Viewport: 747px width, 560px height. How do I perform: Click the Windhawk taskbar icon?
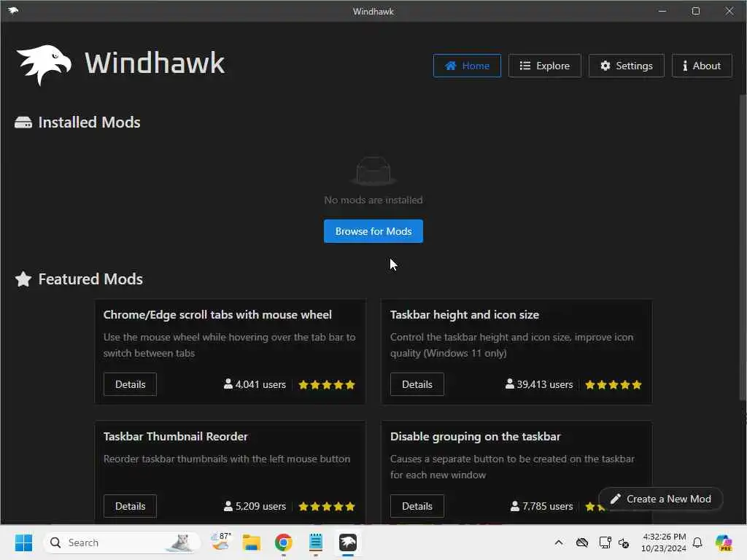pos(348,542)
